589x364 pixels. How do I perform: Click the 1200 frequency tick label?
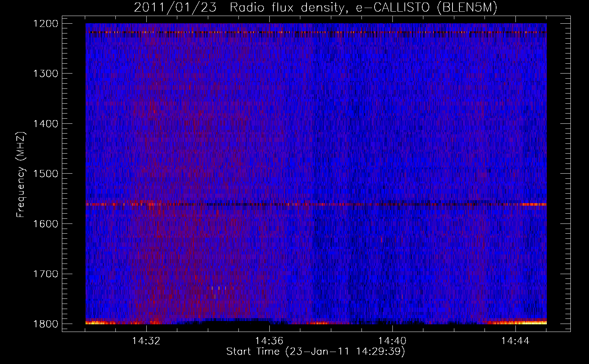tap(46, 24)
